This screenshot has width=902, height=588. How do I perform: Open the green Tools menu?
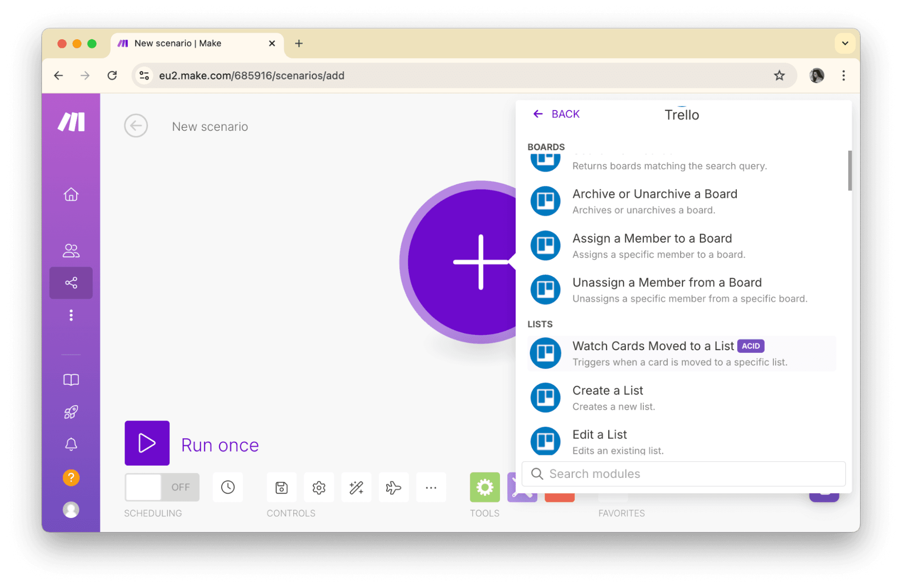click(x=484, y=487)
